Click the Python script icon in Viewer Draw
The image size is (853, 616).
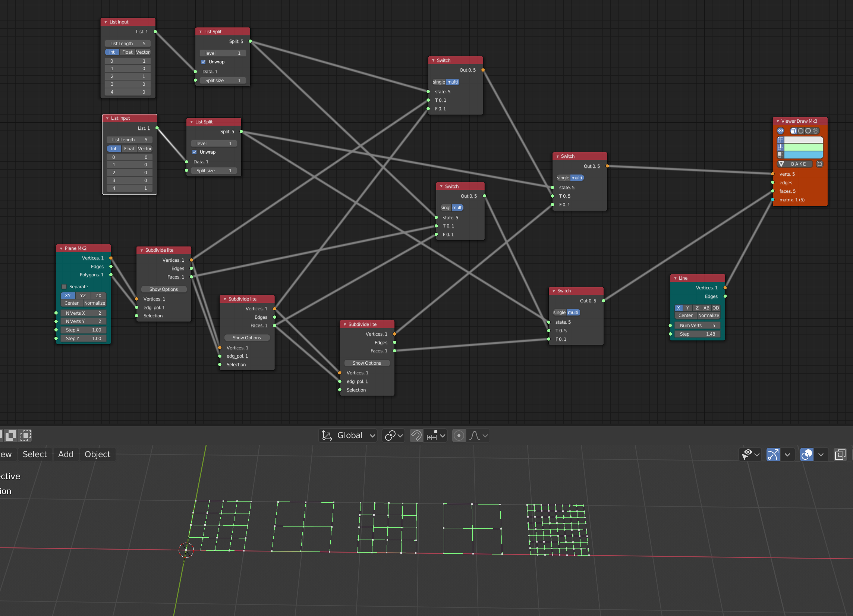[x=815, y=131]
